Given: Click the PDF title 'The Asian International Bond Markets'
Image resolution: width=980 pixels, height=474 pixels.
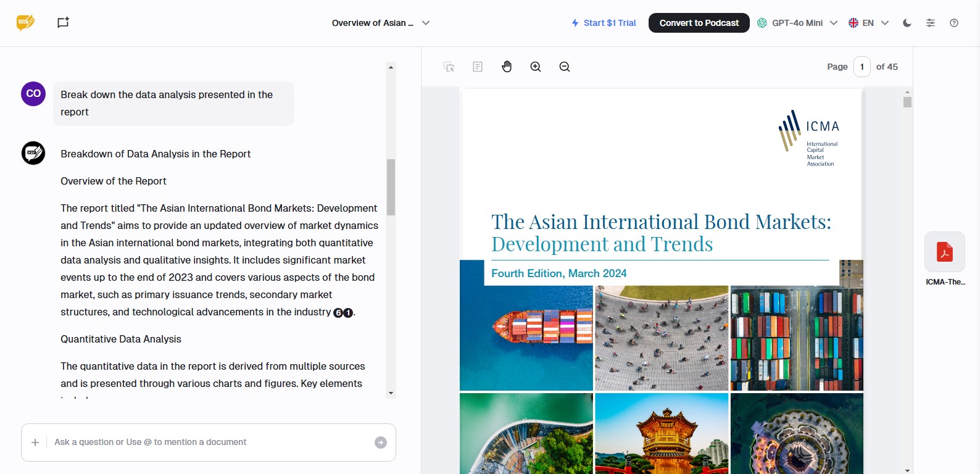Looking at the screenshot, I should coord(661,222).
